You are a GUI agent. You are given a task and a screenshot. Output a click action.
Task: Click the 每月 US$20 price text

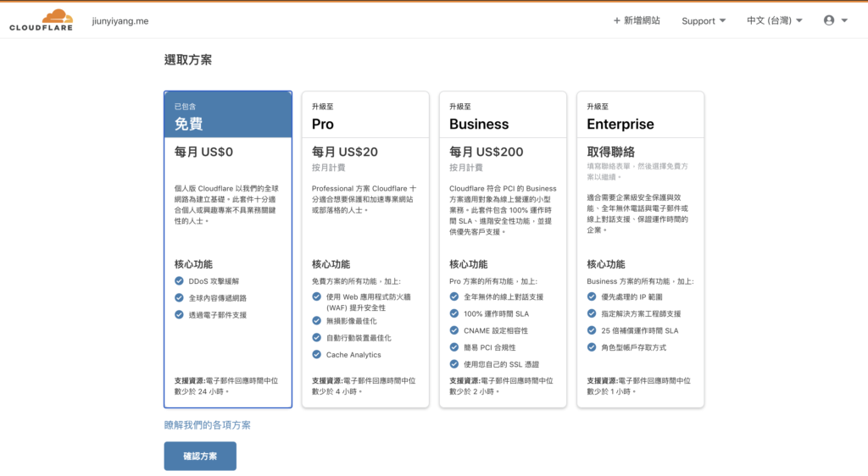click(345, 152)
